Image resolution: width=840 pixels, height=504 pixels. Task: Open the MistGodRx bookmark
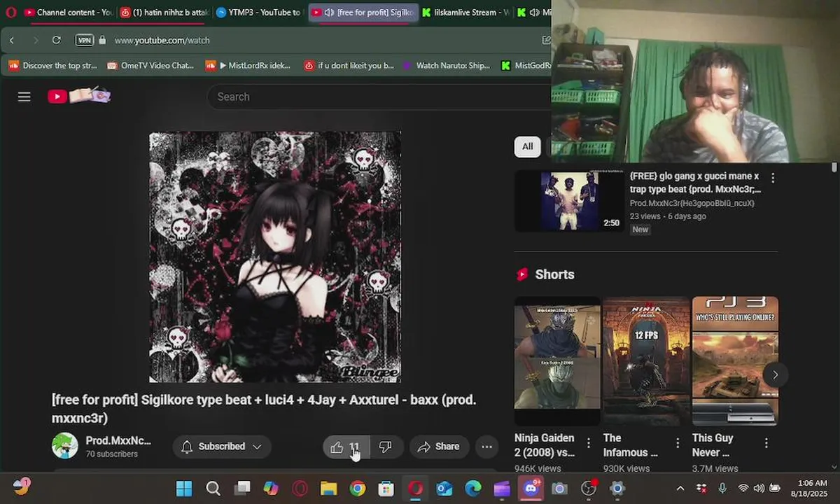pyautogui.click(x=525, y=65)
